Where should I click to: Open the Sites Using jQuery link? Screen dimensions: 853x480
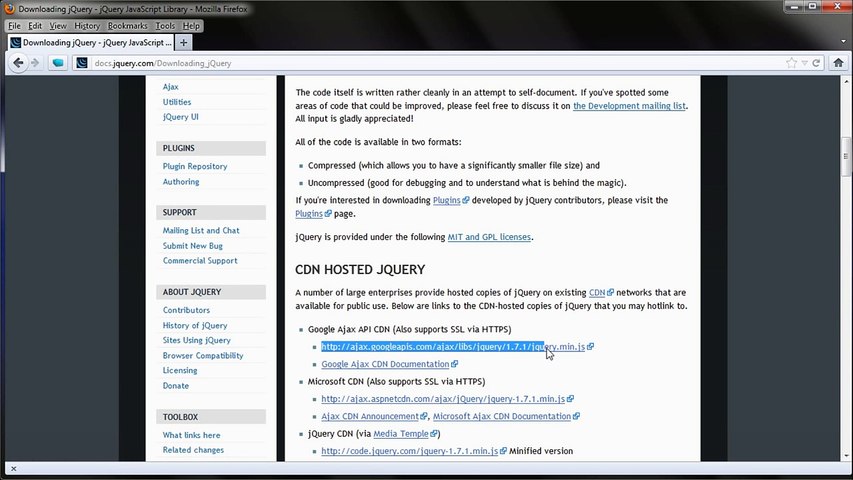(196, 340)
